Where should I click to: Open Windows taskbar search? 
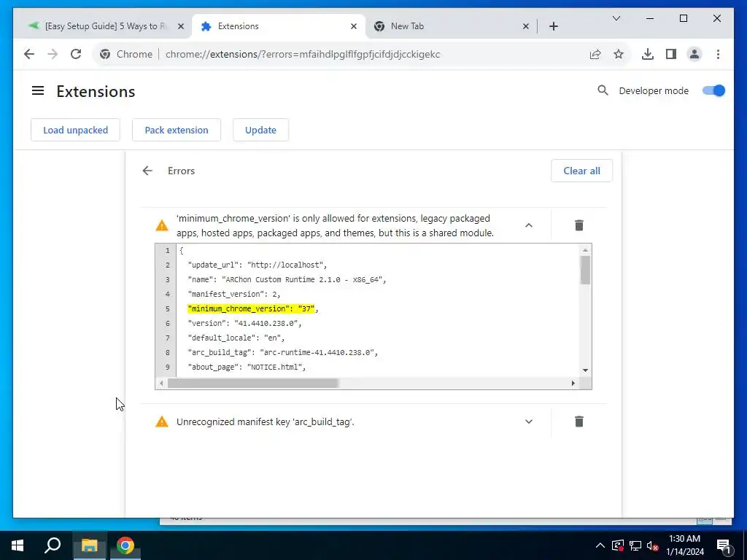pyautogui.click(x=53, y=545)
